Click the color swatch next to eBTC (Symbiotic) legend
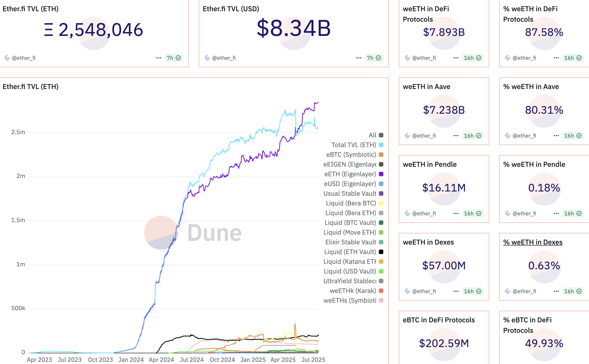 (x=382, y=155)
